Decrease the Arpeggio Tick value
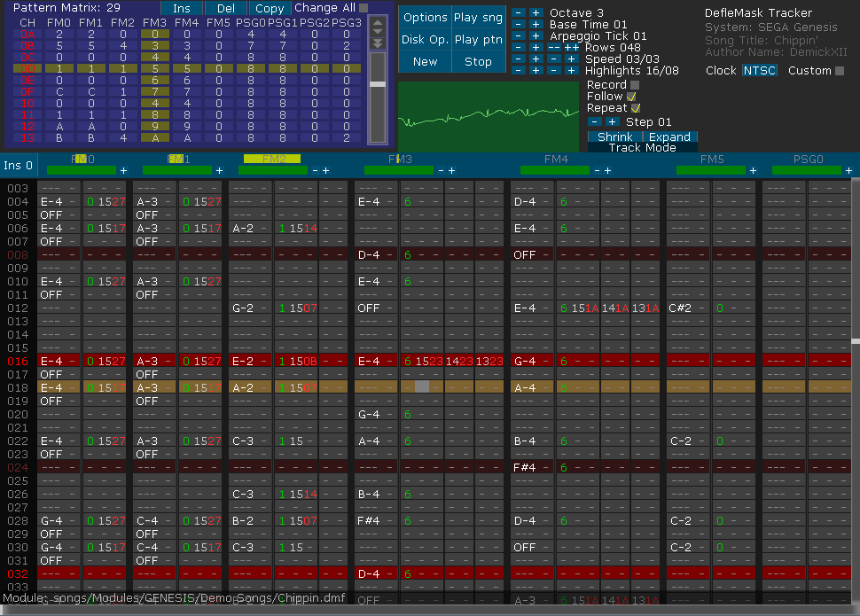This screenshot has height=616, width=860. point(519,35)
